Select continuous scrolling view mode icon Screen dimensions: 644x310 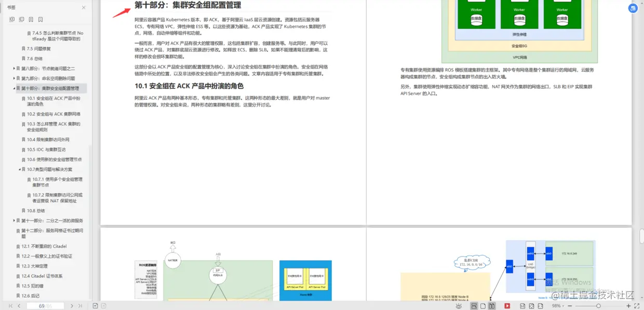474,306
